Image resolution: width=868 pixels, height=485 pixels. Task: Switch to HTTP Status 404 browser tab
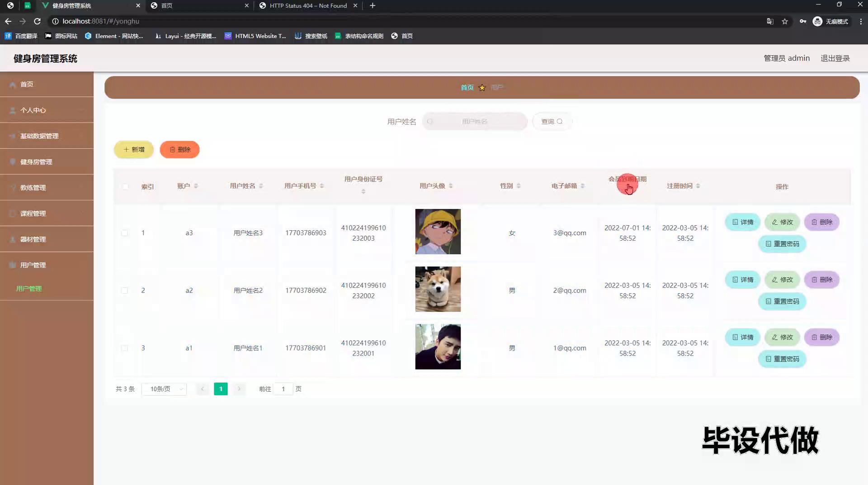tap(308, 5)
